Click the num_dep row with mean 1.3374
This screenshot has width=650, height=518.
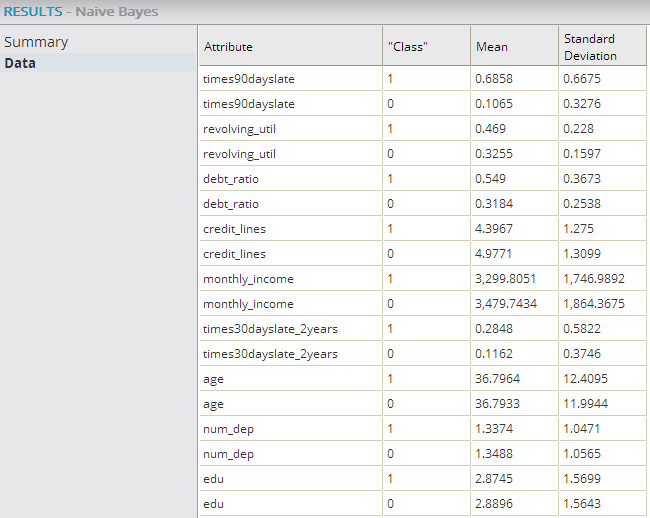pos(229,428)
